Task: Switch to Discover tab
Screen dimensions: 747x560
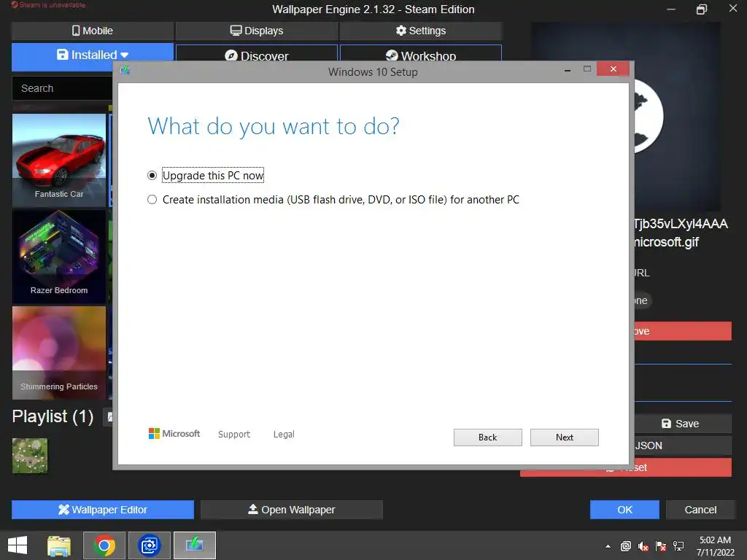Action: 257,53
